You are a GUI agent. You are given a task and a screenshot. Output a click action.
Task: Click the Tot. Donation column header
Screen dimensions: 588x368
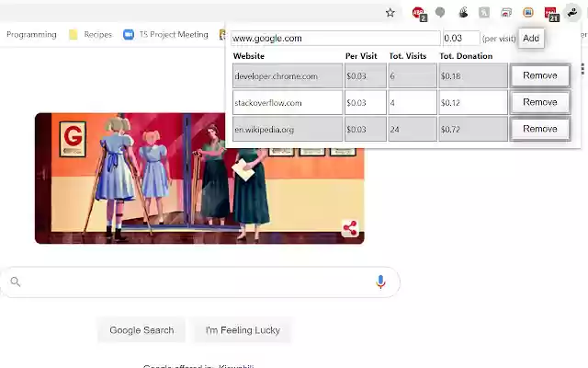[x=466, y=56]
